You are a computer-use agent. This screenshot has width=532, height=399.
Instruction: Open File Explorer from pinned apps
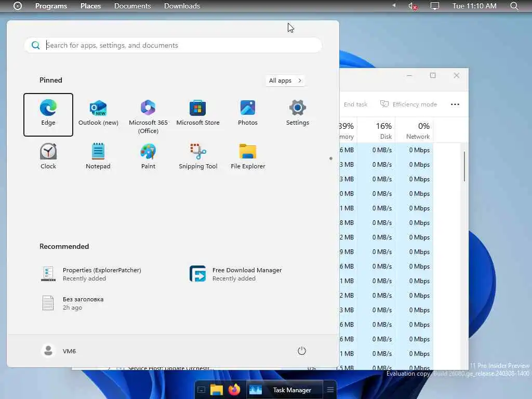point(248,156)
